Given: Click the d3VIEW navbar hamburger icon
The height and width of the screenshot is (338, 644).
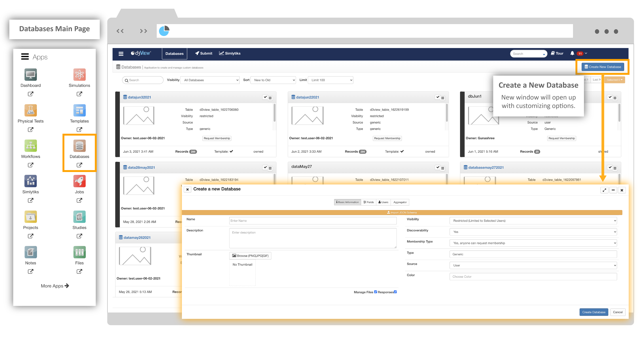Looking at the screenshot, I should tap(121, 54).
